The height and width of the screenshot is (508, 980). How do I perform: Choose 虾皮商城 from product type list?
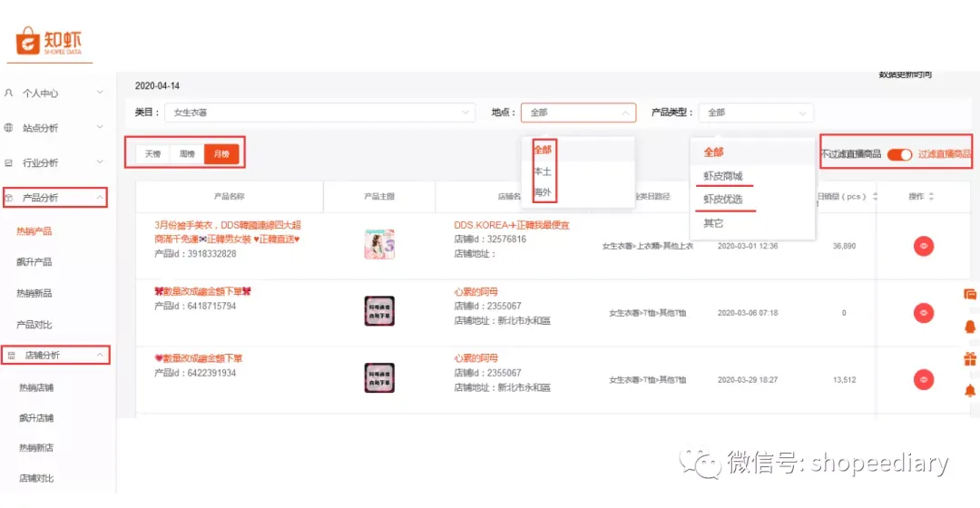point(722,176)
